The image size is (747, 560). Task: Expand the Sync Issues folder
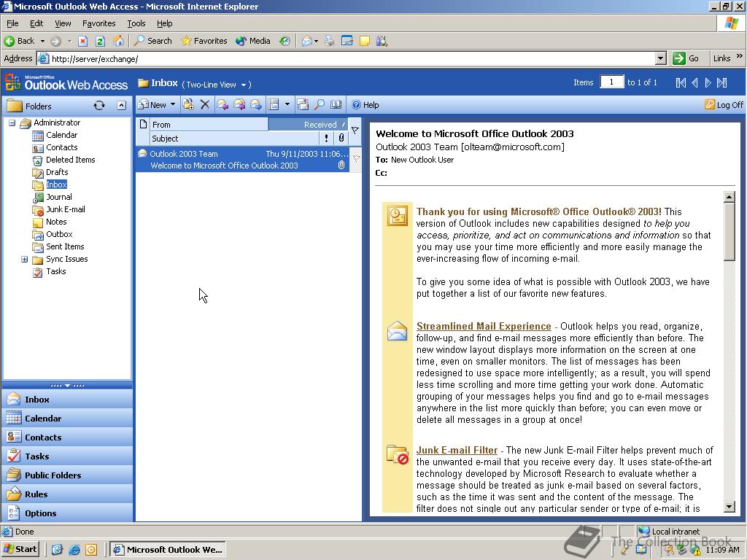(x=25, y=259)
